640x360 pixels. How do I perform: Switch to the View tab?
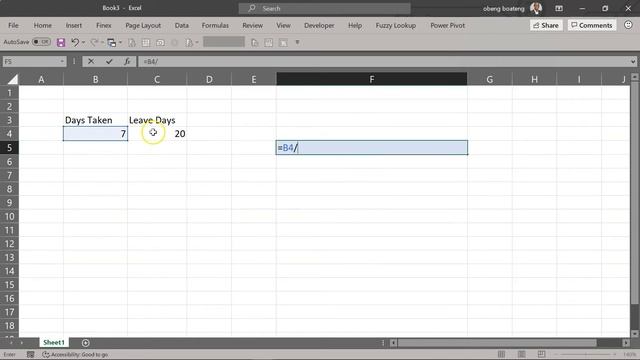click(x=283, y=25)
